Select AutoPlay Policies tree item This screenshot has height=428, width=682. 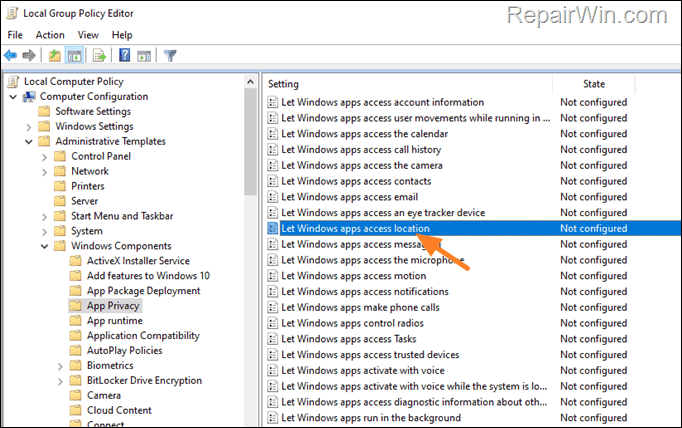[124, 351]
